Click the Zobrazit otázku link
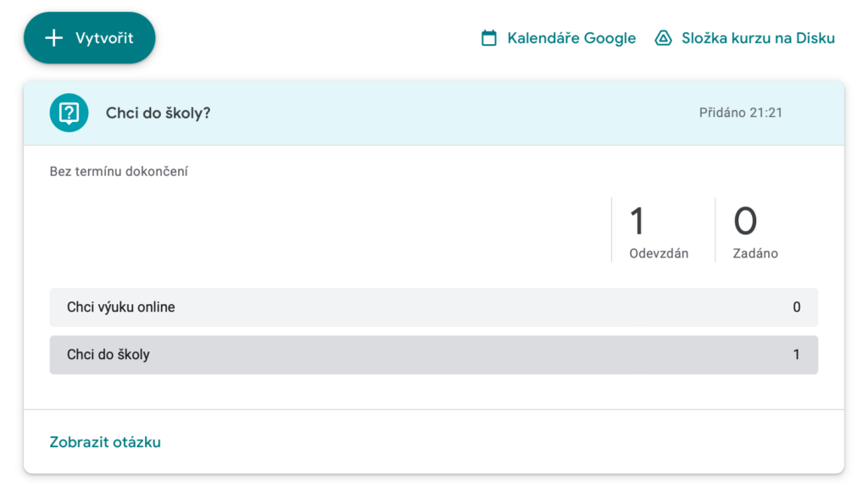 tap(105, 442)
